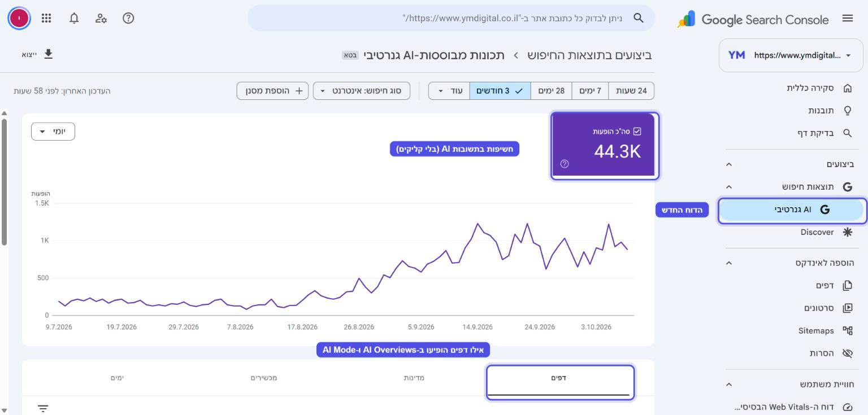Screen dimensions: 868x415
Task: Collapse the חוויית משתמש section
Action: (729, 385)
